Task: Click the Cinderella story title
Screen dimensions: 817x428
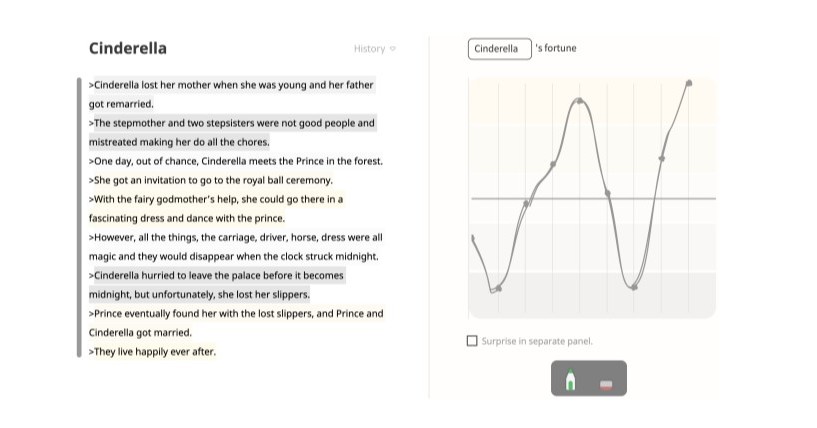Action: point(128,48)
